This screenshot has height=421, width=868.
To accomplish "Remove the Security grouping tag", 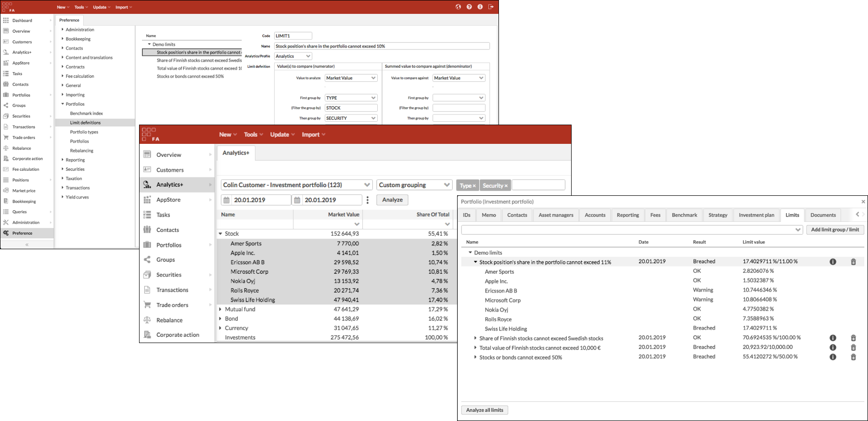I will click(506, 186).
